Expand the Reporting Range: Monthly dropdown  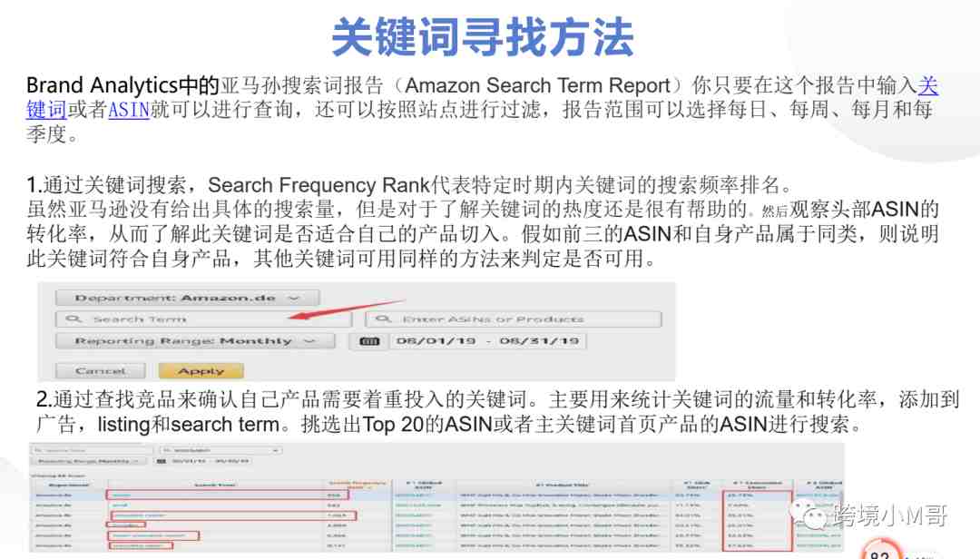click(195, 341)
